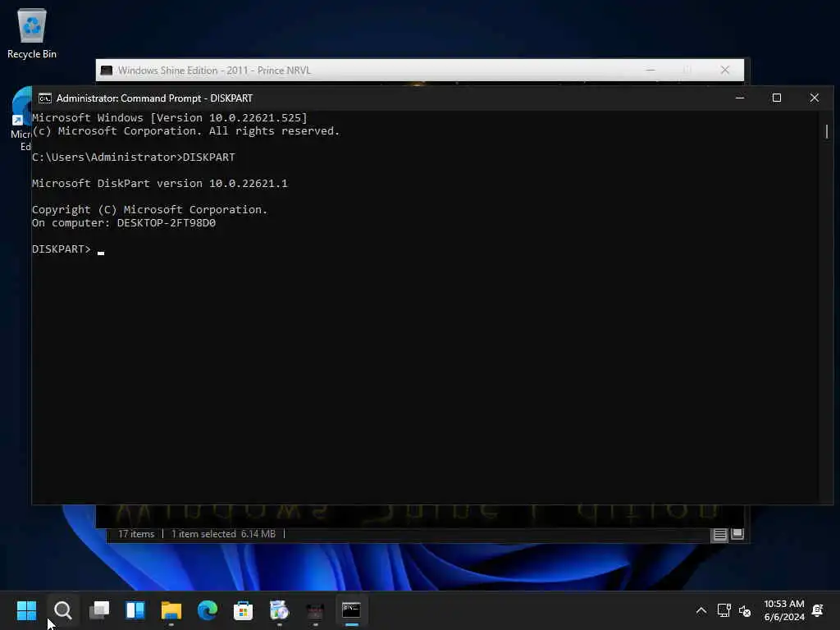Click '1 item selected 6.14 MB' status text
This screenshot has width=840, height=630.
click(223, 534)
